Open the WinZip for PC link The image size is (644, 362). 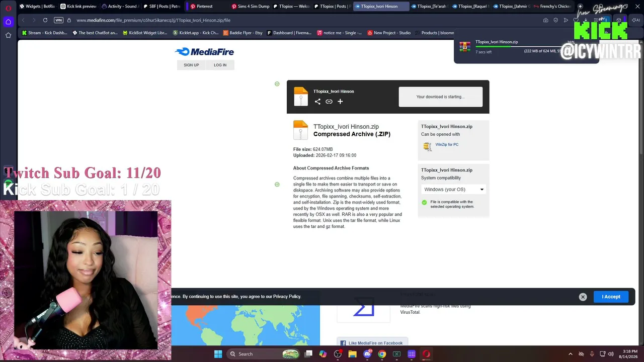coord(447,145)
